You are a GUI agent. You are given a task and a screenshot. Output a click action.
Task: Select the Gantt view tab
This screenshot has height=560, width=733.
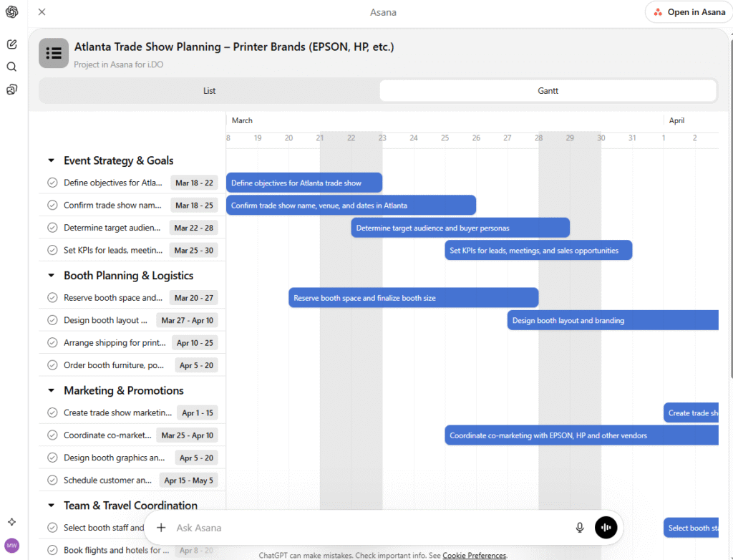coord(547,90)
